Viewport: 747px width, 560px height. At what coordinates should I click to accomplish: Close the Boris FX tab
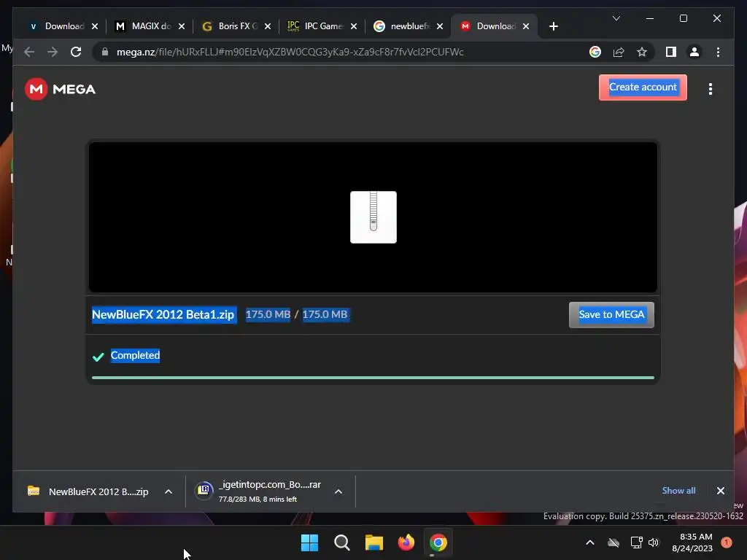[268, 26]
